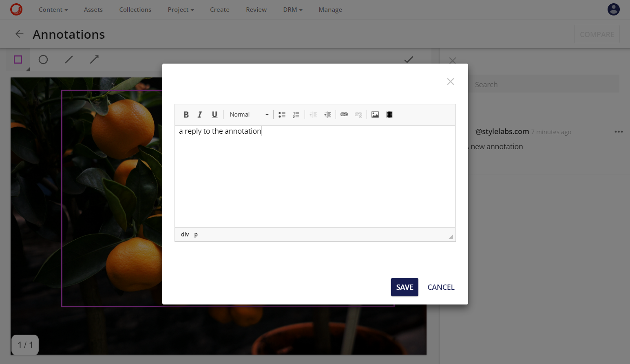Select the circle annotation tool
This screenshot has height=364, width=630.
click(43, 60)
